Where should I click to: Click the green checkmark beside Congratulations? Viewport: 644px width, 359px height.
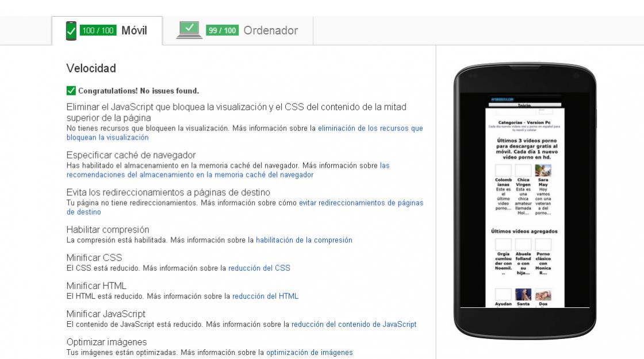(71, 91)
